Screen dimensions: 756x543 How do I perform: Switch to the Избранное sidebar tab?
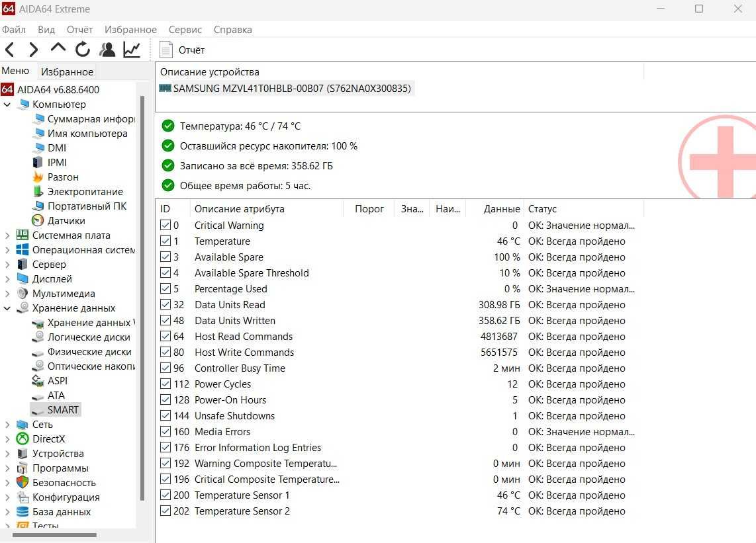tap(67, 72)
